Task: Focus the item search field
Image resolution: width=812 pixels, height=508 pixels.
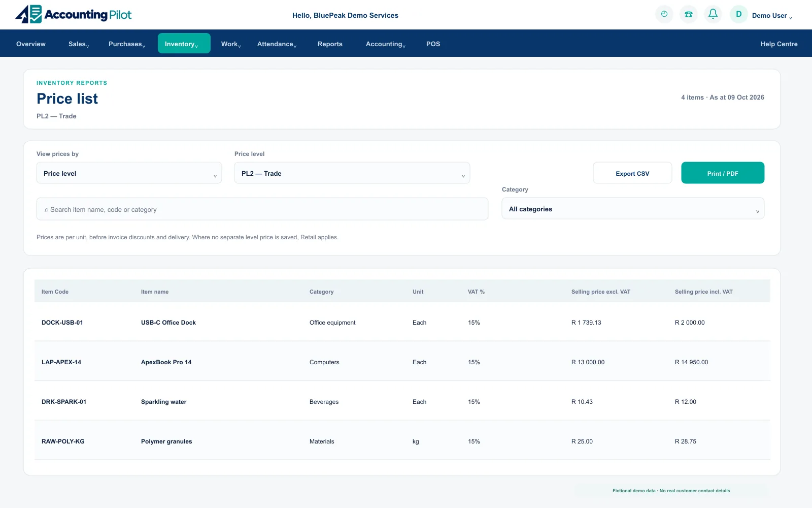Action: pyautogui.click(x=262, y=209)
